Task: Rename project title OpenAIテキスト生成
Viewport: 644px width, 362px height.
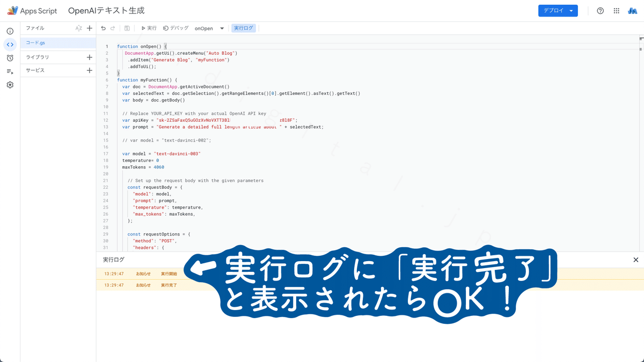Action: pyautogui.click(x=106, y=11)
